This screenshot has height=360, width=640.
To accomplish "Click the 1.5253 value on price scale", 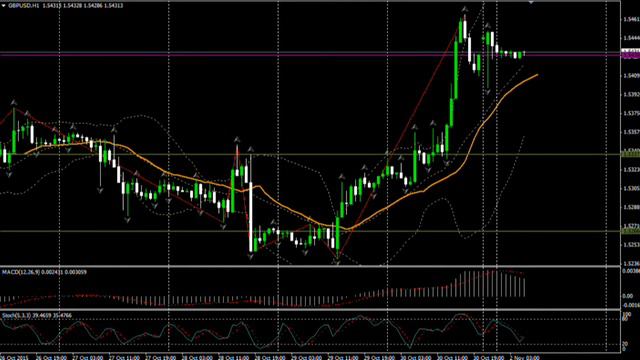I will [631, 244].
